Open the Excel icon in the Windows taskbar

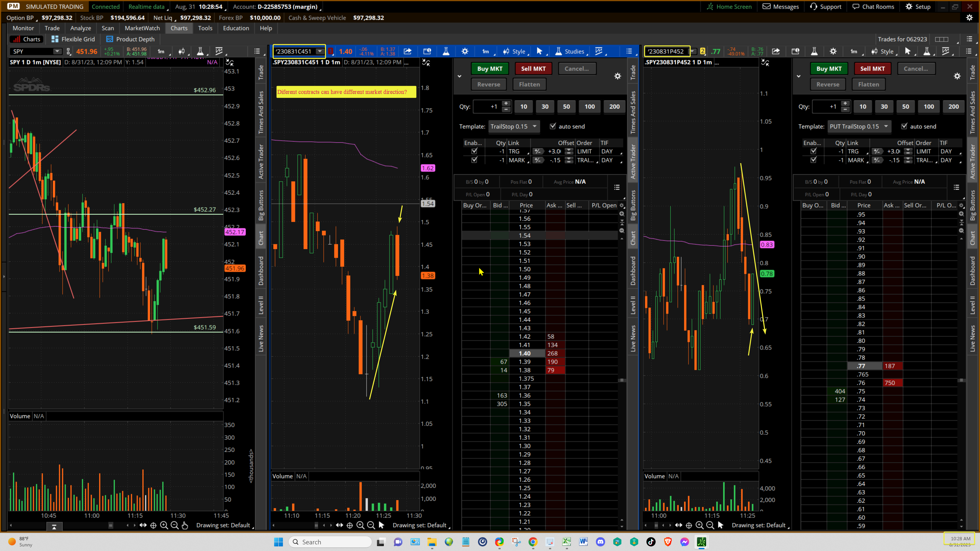click(x=567, y=542)
